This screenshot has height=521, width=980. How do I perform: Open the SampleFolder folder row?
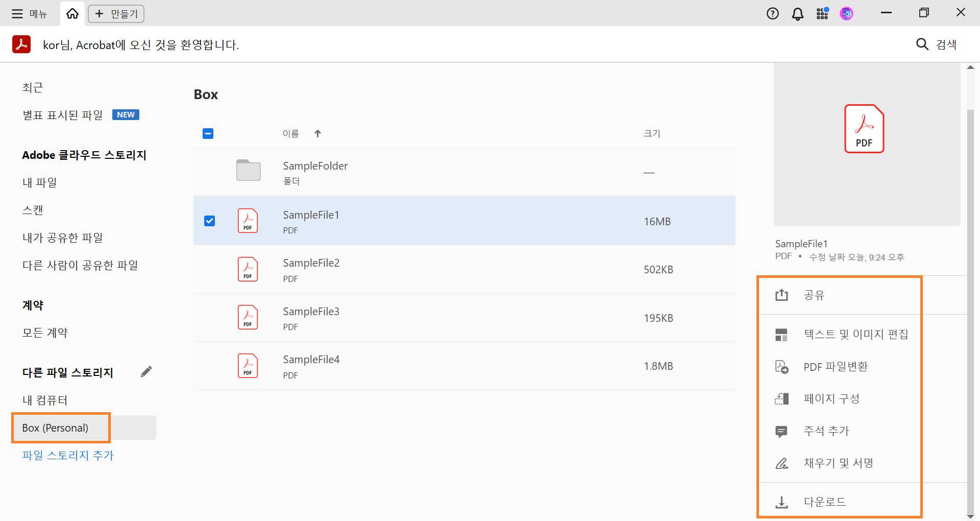(x=315, y=172)
